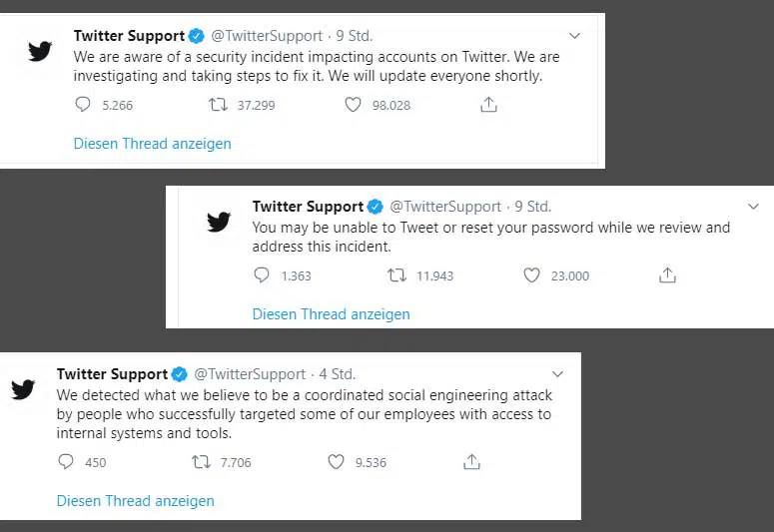774x532 pixels.
Task: Open the security incident tweet's options chevron
Action: [x=574, y=36]
